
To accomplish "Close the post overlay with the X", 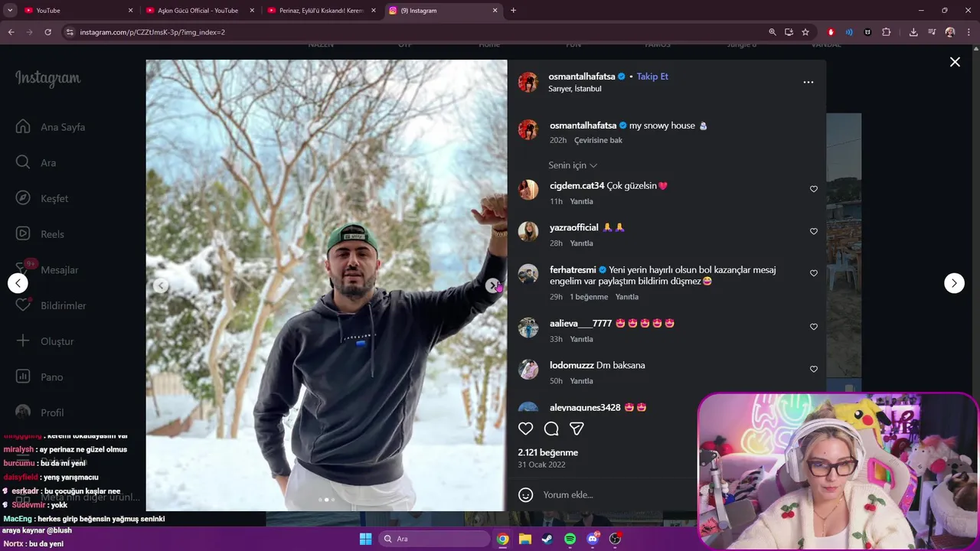I will tap(955, 62).
